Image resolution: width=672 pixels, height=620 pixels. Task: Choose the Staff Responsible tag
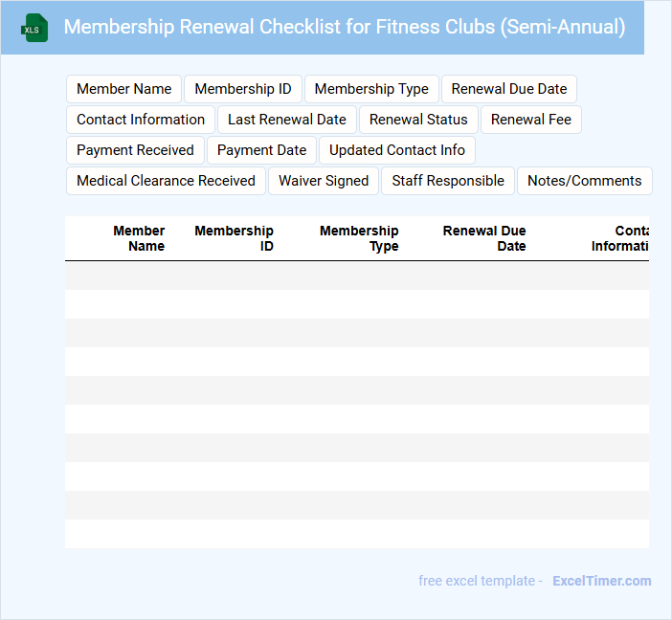pyautogui.click(x=448, y=181)
